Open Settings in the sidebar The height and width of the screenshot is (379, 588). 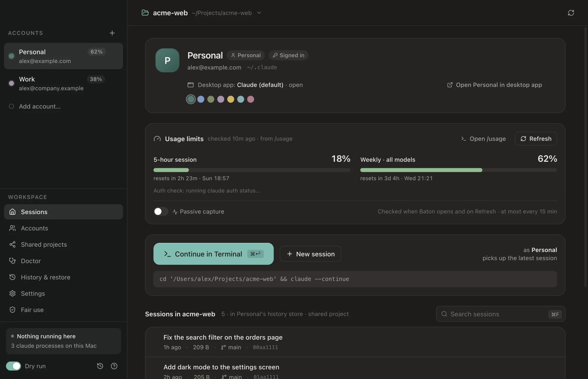pos(64,293)
